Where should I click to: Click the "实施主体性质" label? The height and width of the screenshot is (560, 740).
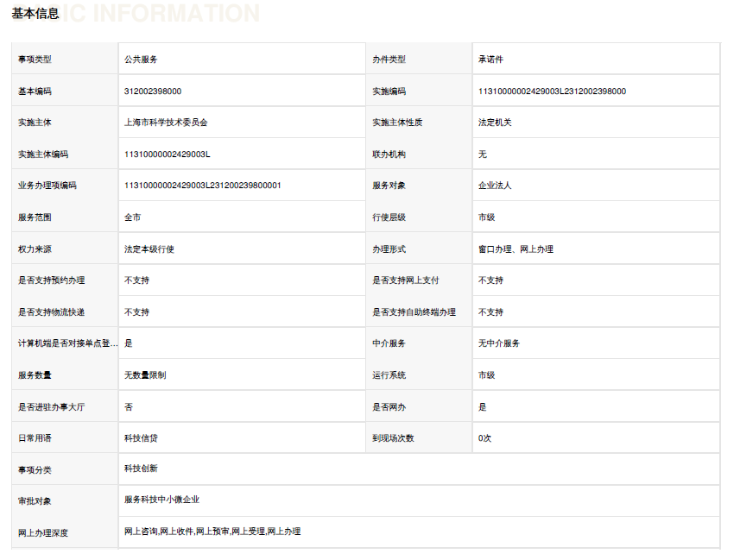pyautogui.click(x=397, y=123)
